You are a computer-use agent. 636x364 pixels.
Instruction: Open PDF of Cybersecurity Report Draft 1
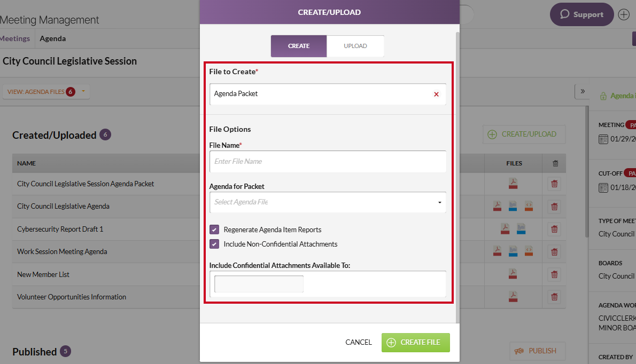(505, 229)
